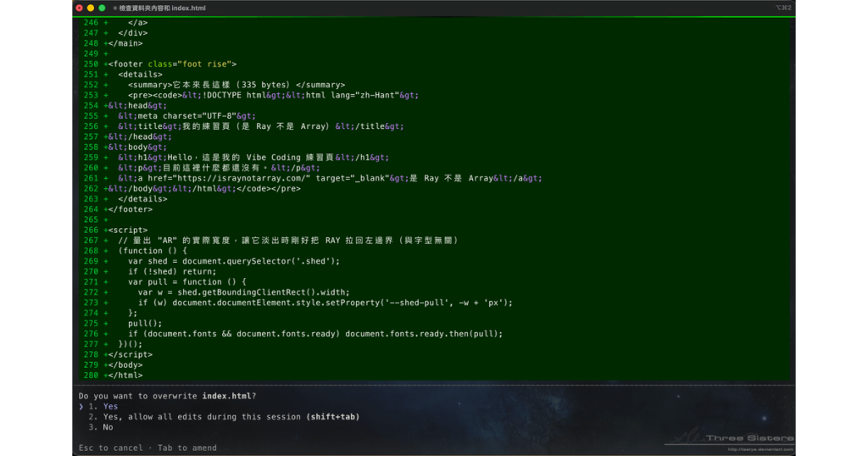Click line 277 })(); text

(x=130, y=344)
